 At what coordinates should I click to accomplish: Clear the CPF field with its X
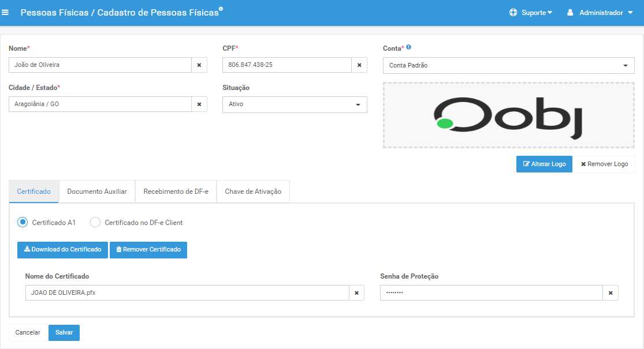point(359,65)
